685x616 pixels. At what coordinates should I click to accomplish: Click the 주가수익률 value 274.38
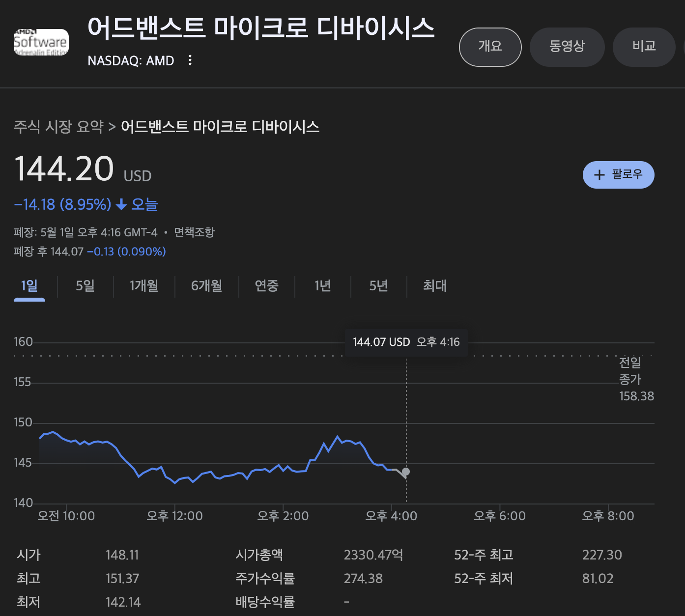click(363, 579)
